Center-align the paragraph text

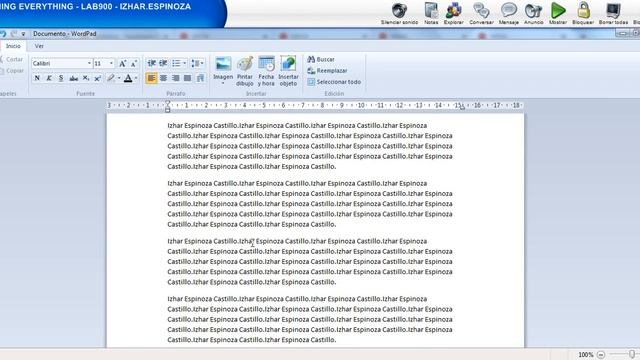tap(164, 78)
